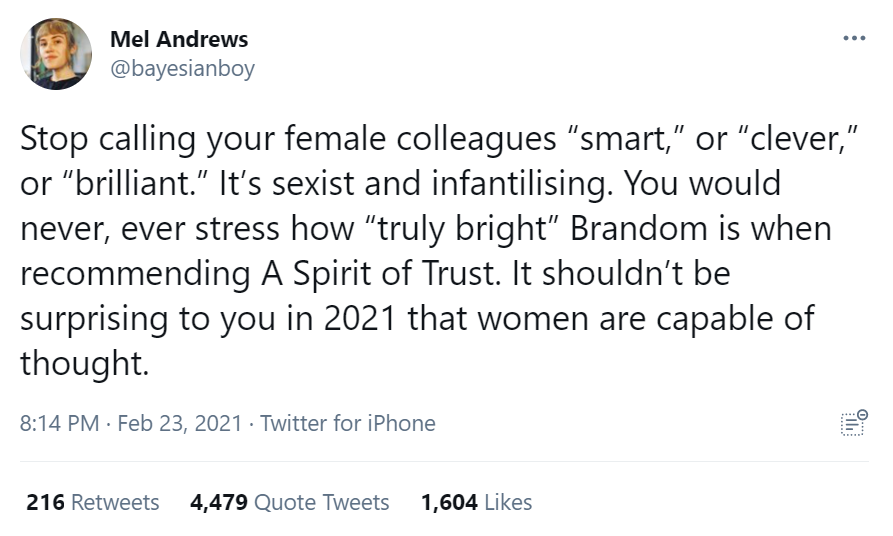Click the 8:14 PM timestamp

(x=59, y=423)
